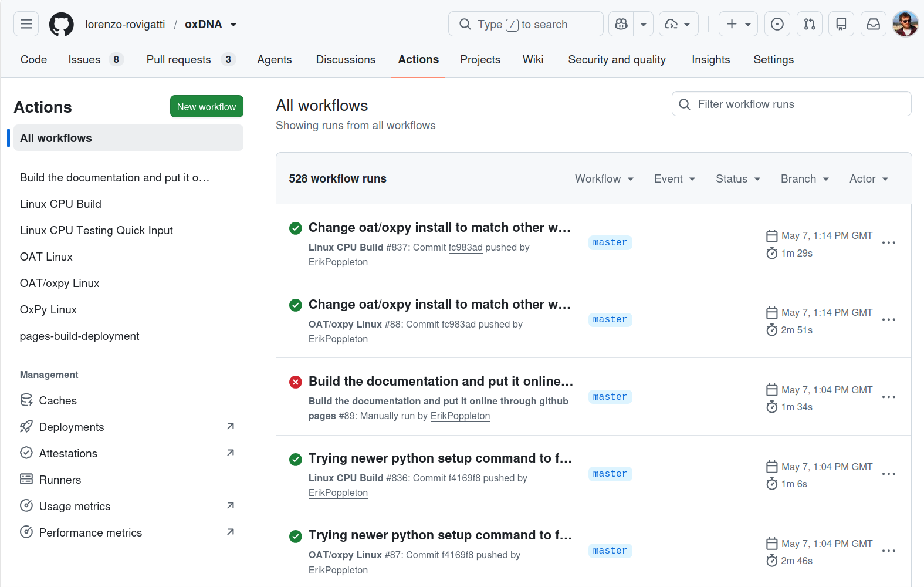Open options menu for run #87
The image size is (924, 587).
pos(889,551)
